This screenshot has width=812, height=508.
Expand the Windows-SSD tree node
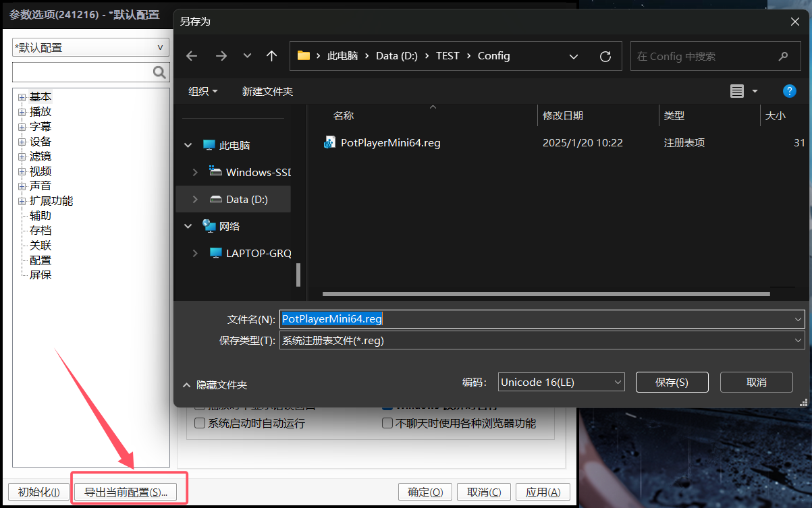[195, 172]
